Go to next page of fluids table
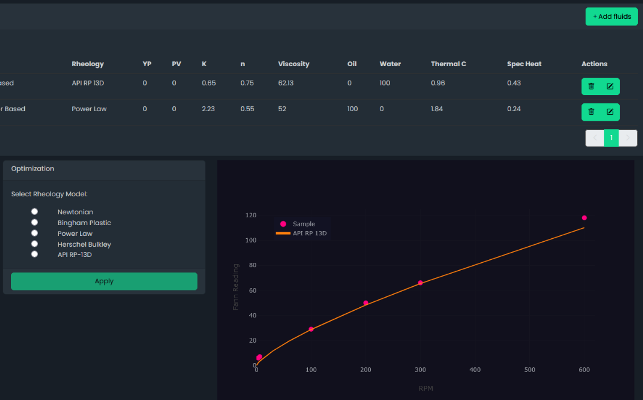The height and width of the screenshot is (400, 643). pos(629,138)
